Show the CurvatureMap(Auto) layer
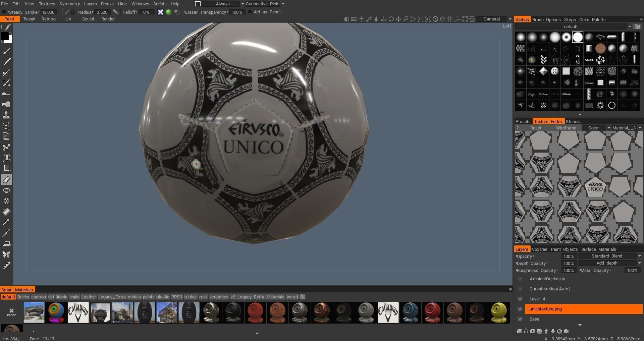The width and height of the screenshot is (644, 341). pyautogui.click(x=520, y=289)
